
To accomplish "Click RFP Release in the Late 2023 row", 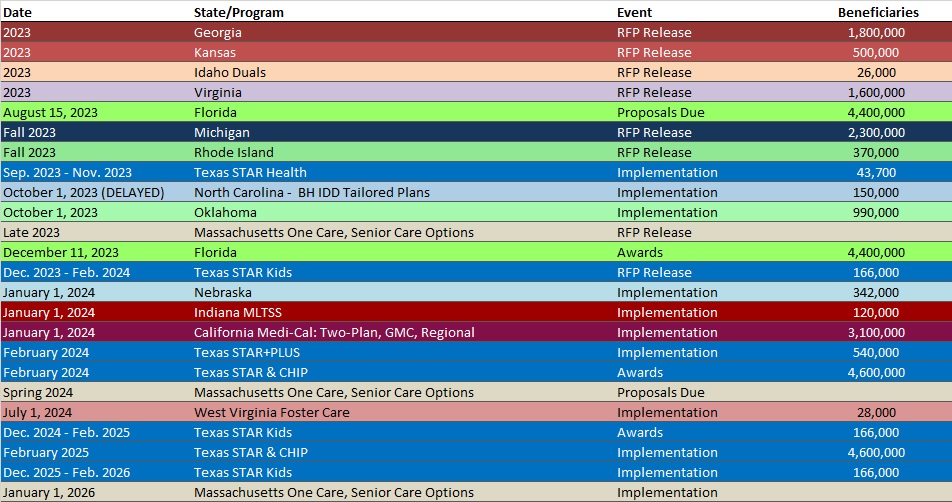I will (654, 232).
